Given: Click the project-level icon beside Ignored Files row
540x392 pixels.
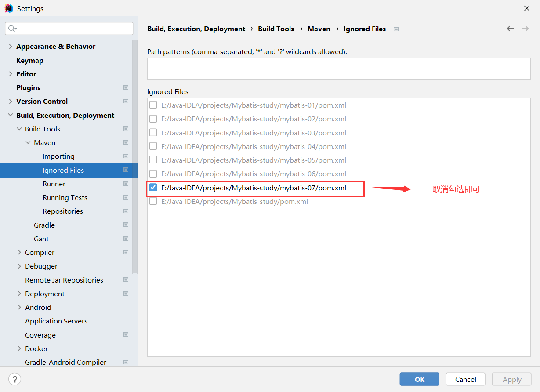Looking at the screenshot, I should [x=126, y=170].
